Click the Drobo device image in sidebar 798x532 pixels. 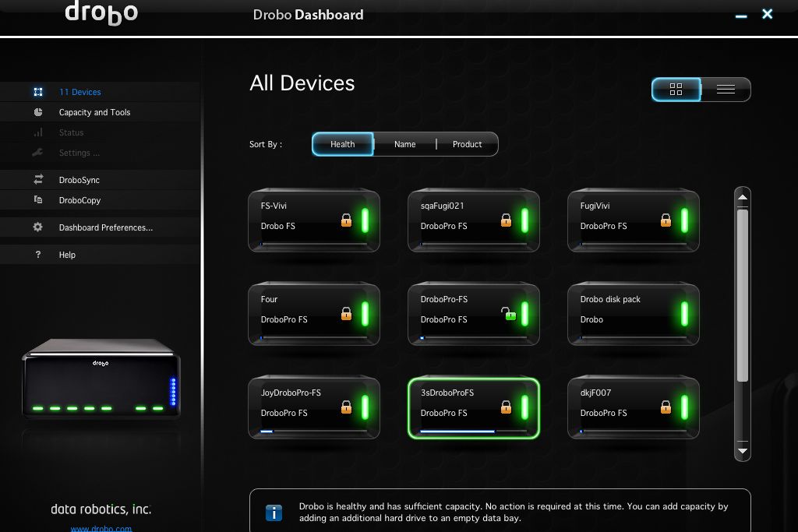click(101, 379)
